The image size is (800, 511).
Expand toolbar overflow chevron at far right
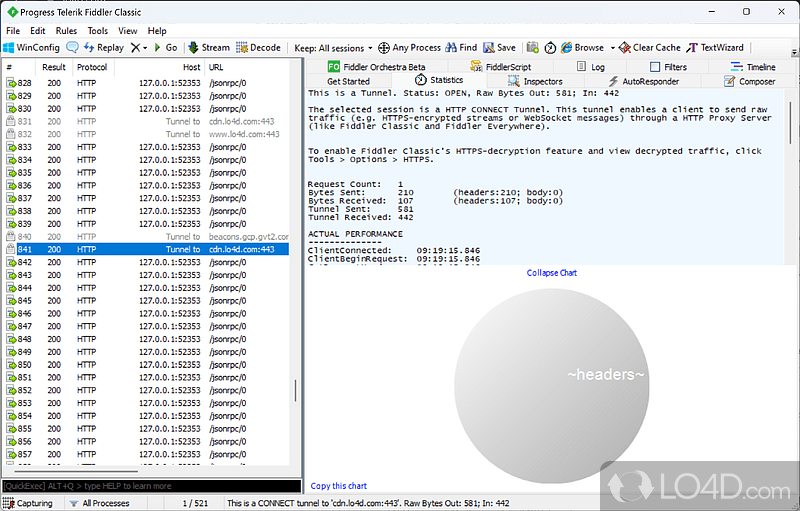click(x=794, y=53)
